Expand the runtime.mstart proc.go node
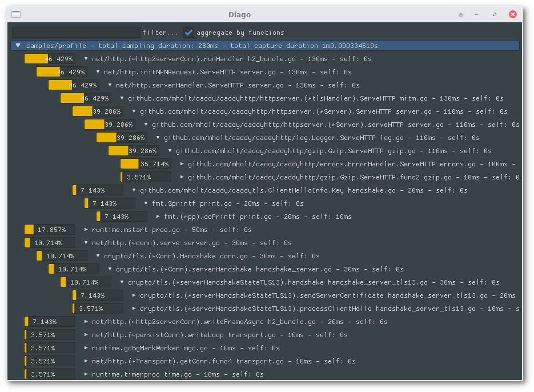534x392 pixels. [86, 230]
